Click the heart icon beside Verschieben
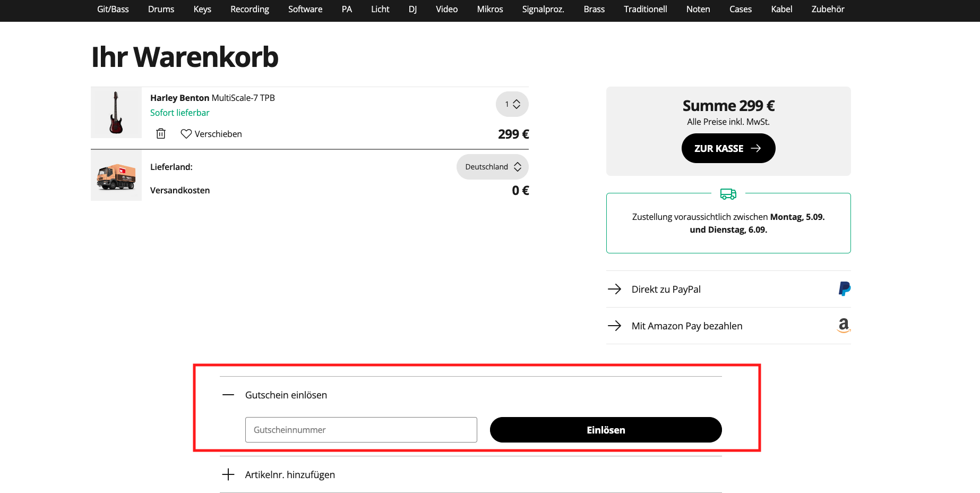The image size is (980, 493). click(186, 134)
